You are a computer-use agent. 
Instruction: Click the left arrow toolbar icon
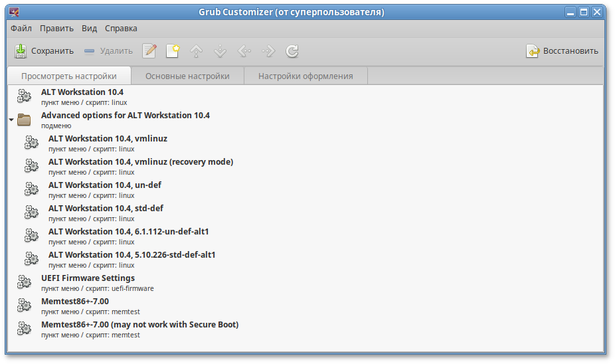click(x=244, y=51)
